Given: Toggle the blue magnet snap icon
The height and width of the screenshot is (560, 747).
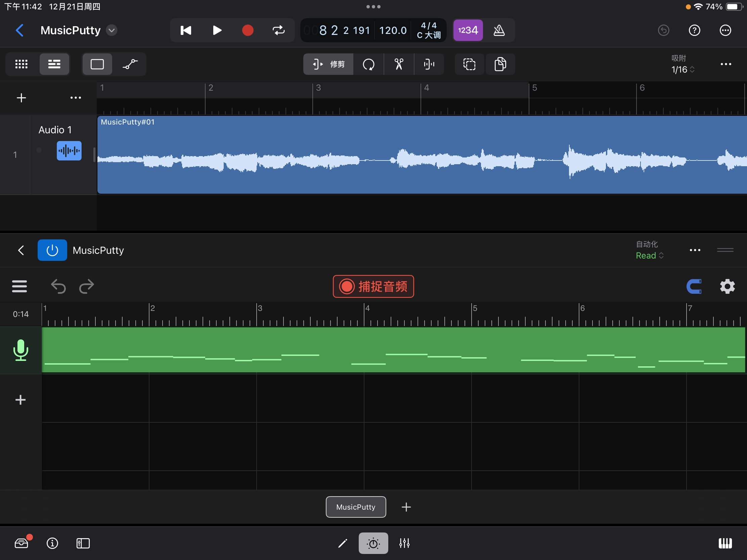Looking at the screenshot, I should click(694, 286).
